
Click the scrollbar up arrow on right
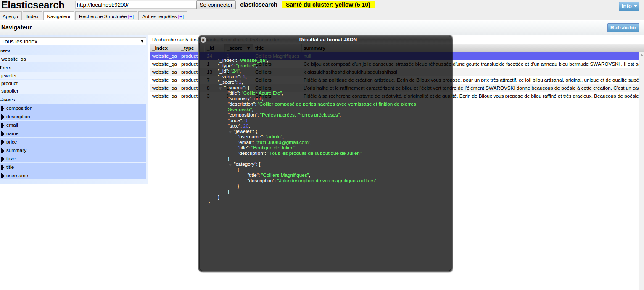[641, 55]
